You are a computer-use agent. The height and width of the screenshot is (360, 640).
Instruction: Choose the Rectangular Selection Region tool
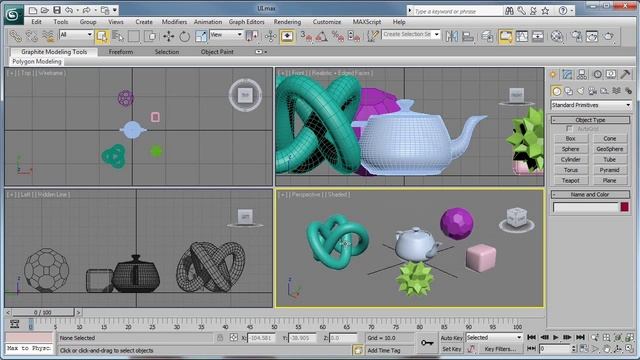(134, 36)
